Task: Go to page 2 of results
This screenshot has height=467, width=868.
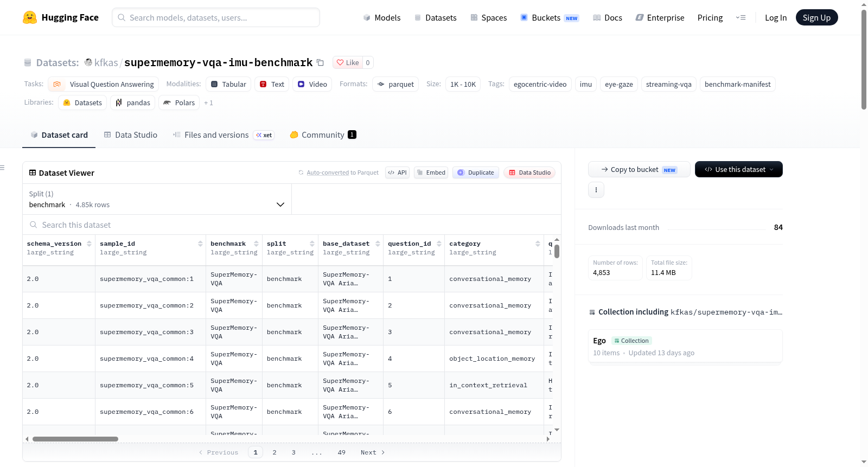Action: pyautogui.click(x=275, y=452)
